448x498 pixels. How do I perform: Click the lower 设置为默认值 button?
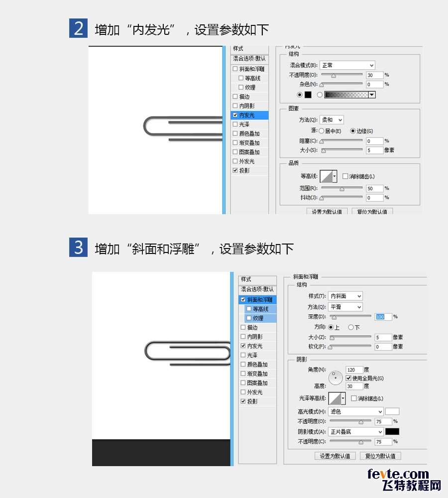click(x=335, y=456)
